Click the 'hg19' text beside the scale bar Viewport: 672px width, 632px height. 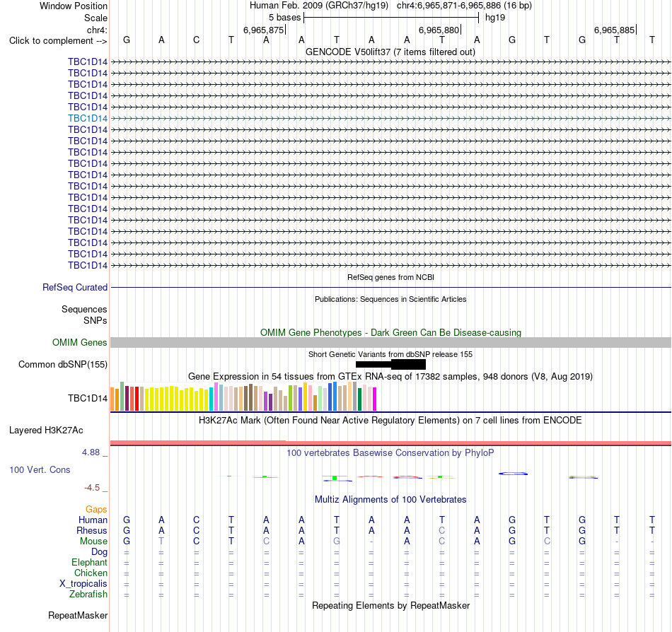pyautogui.click(x=495, y=18)
